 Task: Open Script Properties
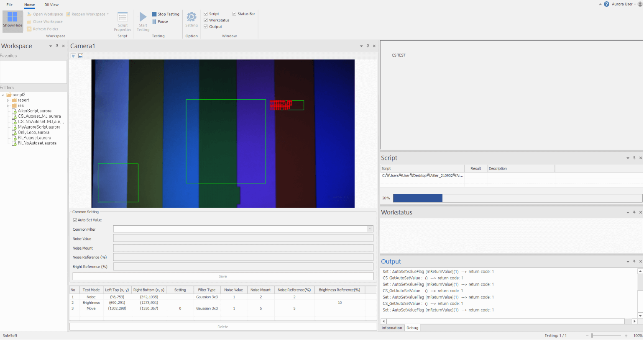point(123,21)
